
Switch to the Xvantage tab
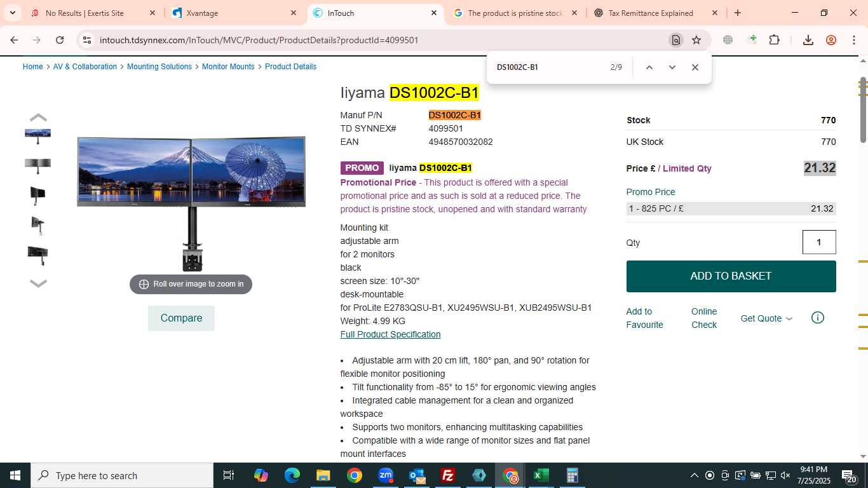[234, 13]
